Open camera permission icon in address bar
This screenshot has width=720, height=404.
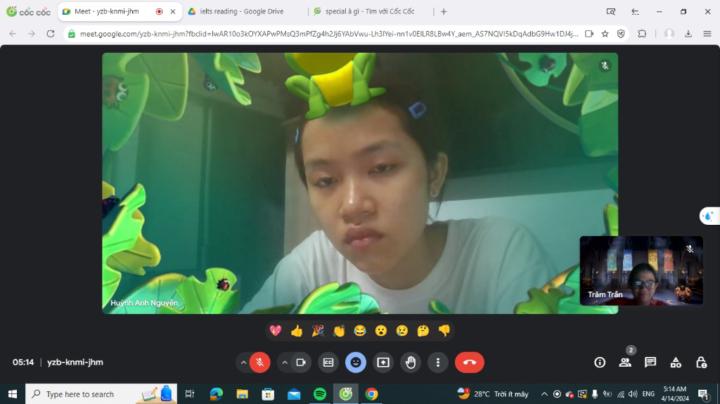(589, 34)
